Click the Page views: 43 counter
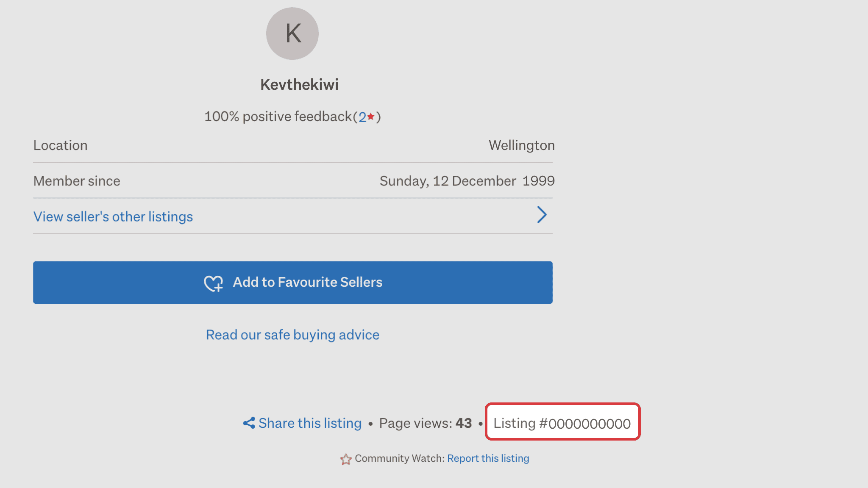Image resolution: width=868 pixels, height=488 pixels. coord(425,423)
